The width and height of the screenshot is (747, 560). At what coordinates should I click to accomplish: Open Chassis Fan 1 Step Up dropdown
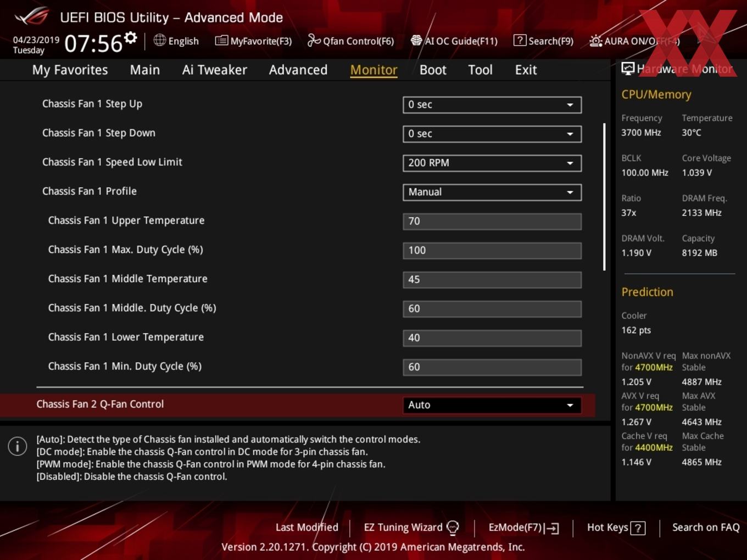pos(492,104)
